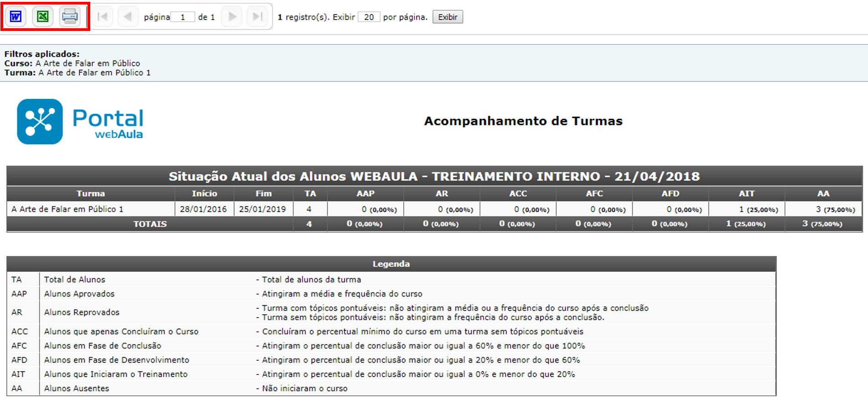Click the Turma column header
Image resolution: width=868 pixels, height=404 pixels.
pos(91,194)
